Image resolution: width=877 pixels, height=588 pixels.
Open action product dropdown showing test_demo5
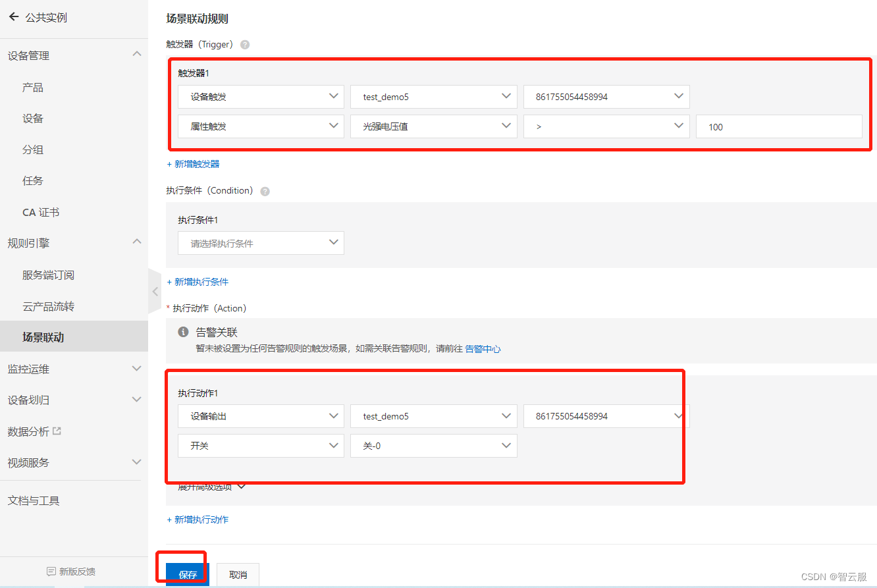point(433,416)
